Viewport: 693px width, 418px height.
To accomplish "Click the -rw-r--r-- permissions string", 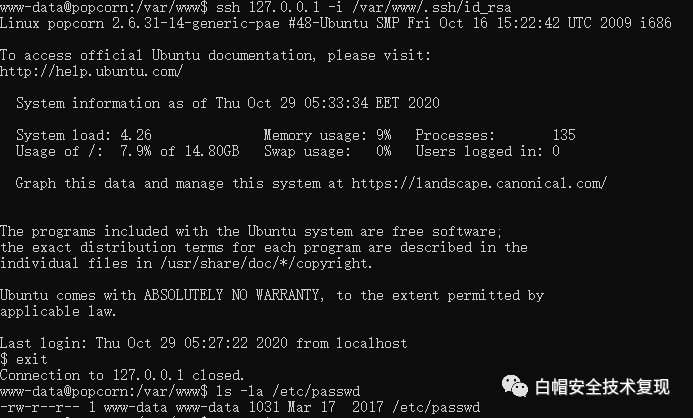I will tap(40, 407).
